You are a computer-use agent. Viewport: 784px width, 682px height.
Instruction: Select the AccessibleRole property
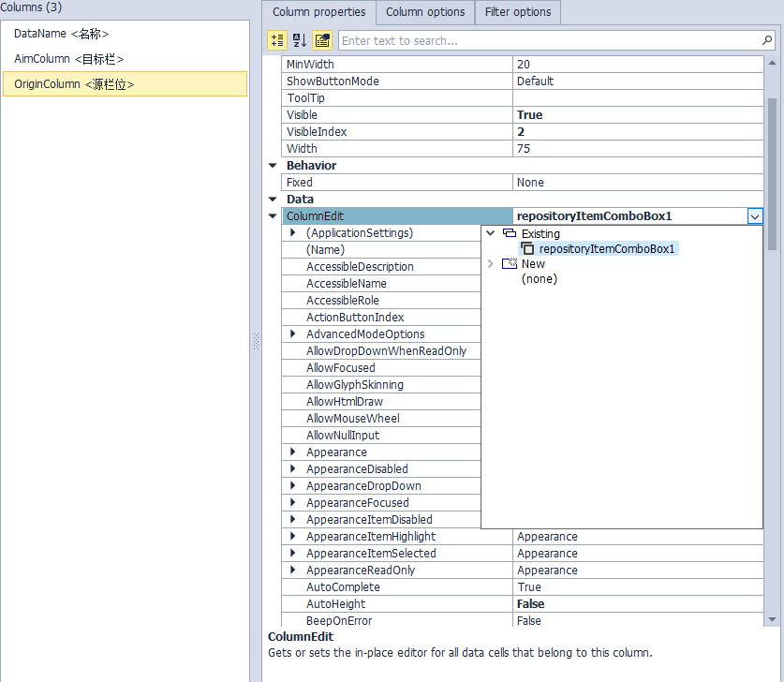pyautogui.click(x=381, y=300)
